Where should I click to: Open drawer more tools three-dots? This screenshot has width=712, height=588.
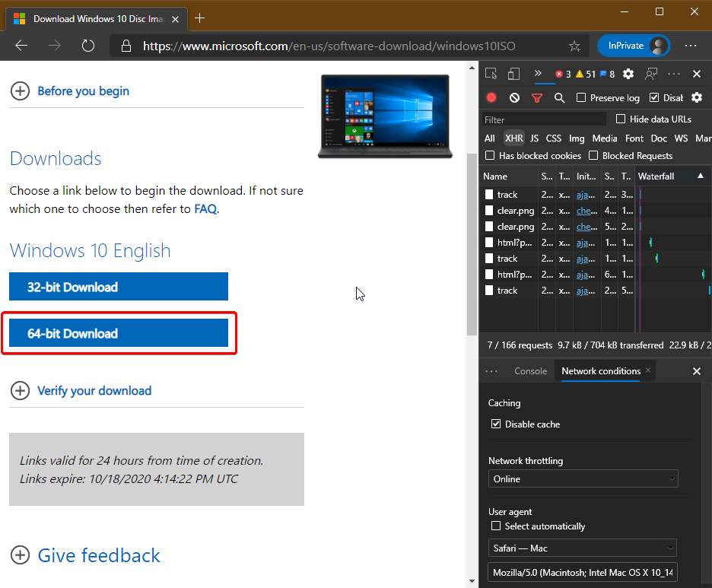coord(491,371)
